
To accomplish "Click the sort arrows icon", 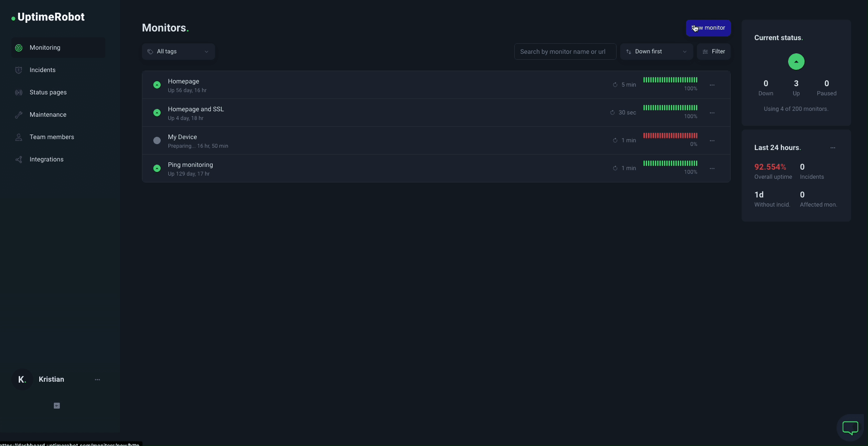I will tap(628, 52).
